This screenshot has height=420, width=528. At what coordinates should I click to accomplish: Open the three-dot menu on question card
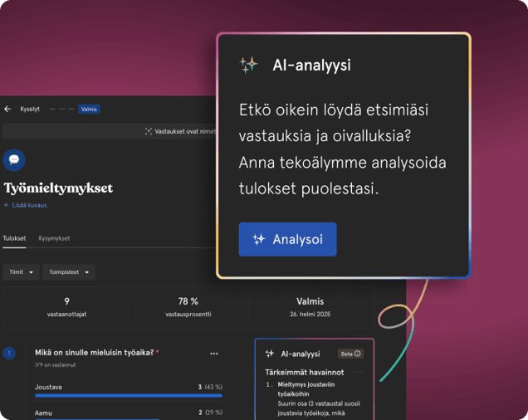[214, 354]
